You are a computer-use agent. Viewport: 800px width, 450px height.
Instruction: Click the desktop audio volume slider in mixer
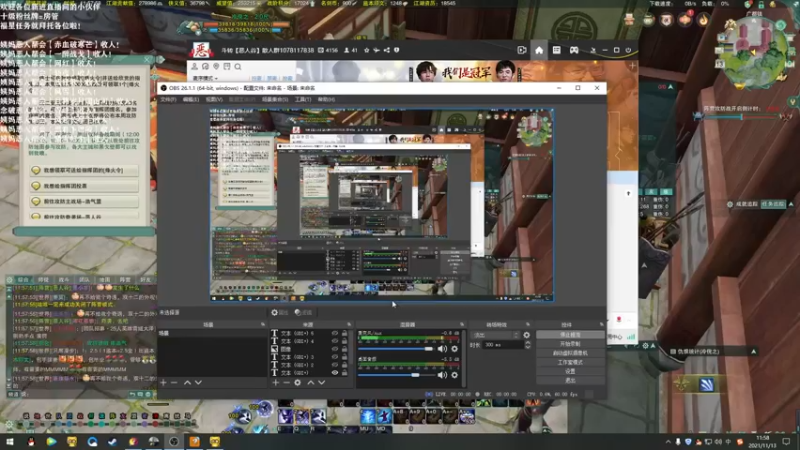(396, 375)
